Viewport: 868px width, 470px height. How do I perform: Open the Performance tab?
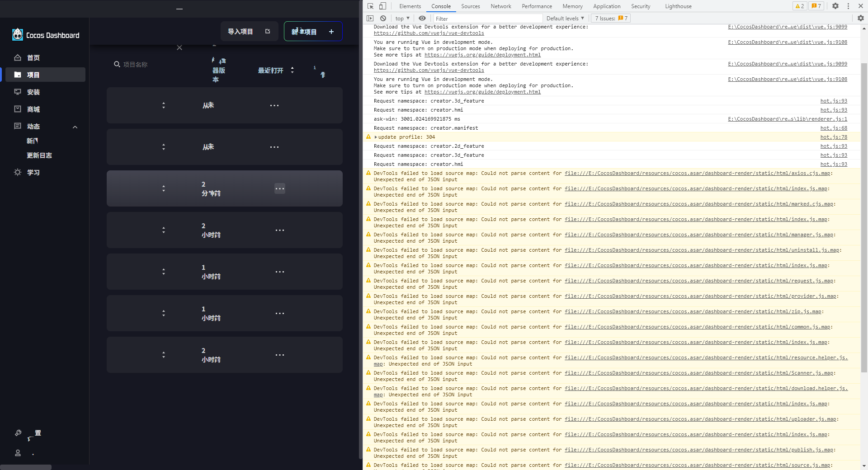(x=537, y=6)
